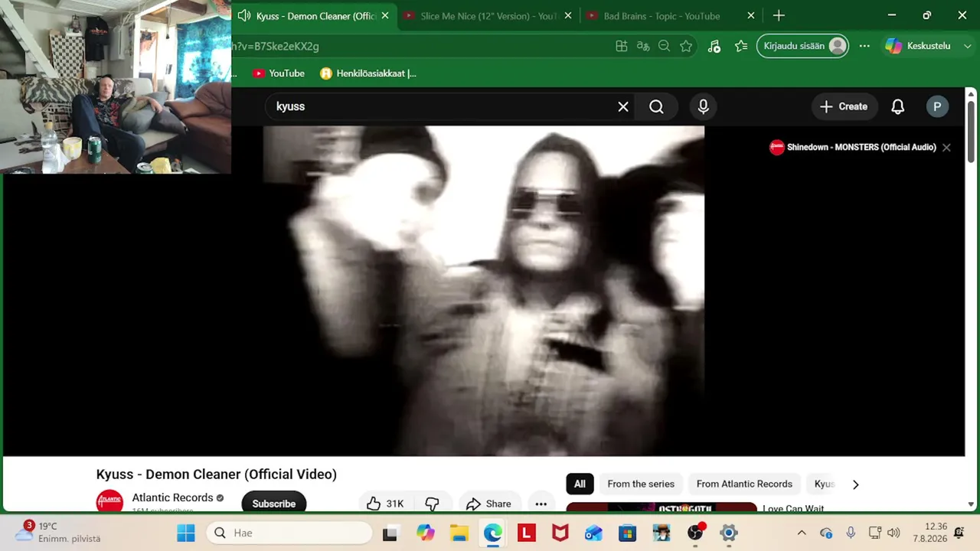Viewport: 980px width, 551px height.
Task: Open the YouTube bookmark in favorites bar
Action: [x=279, y=73]
